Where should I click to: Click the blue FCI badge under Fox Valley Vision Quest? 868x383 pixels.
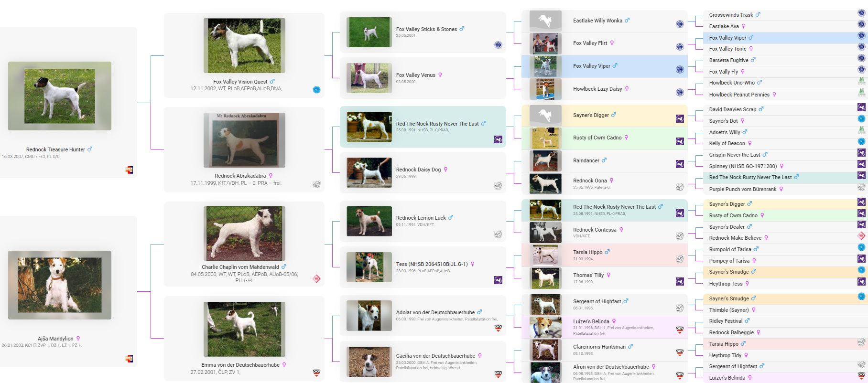tap(316, 90)
